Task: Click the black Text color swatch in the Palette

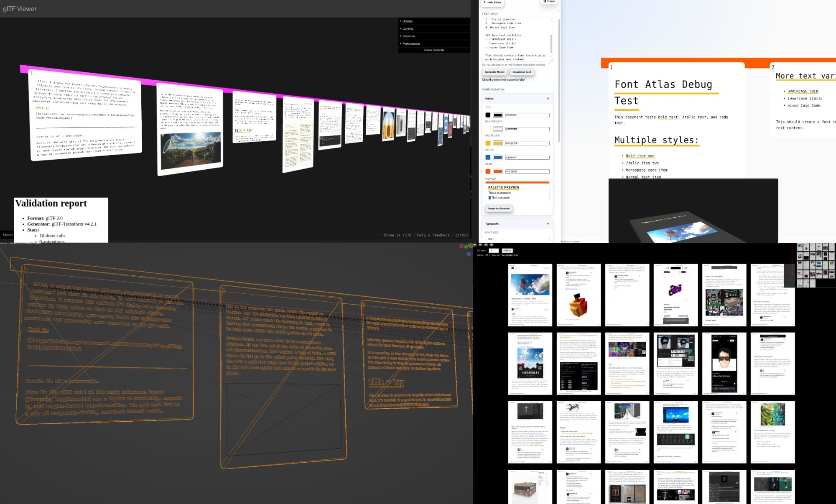Action: 488,115
